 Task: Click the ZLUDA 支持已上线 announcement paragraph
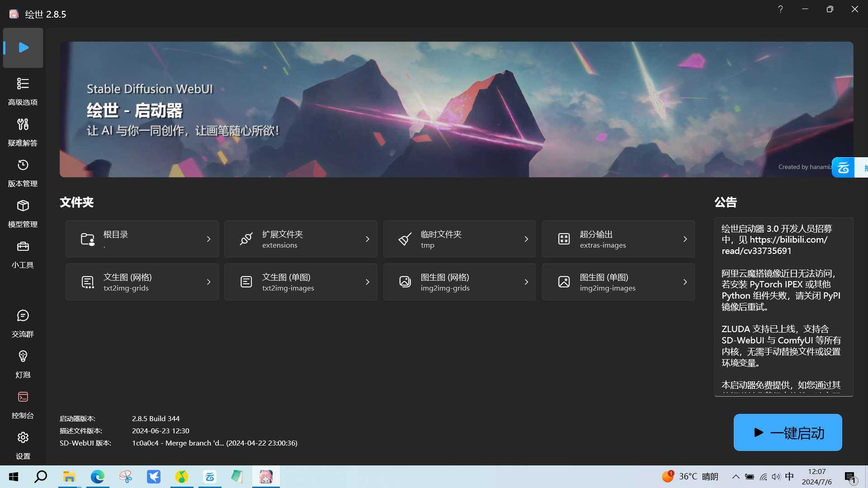781,346
